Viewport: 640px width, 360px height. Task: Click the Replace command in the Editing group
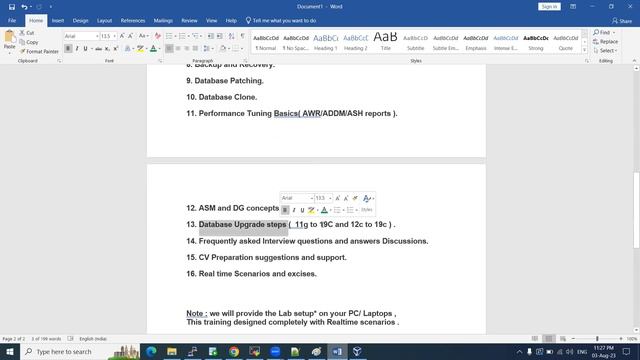pyautogui.click(x=605, y=42)
